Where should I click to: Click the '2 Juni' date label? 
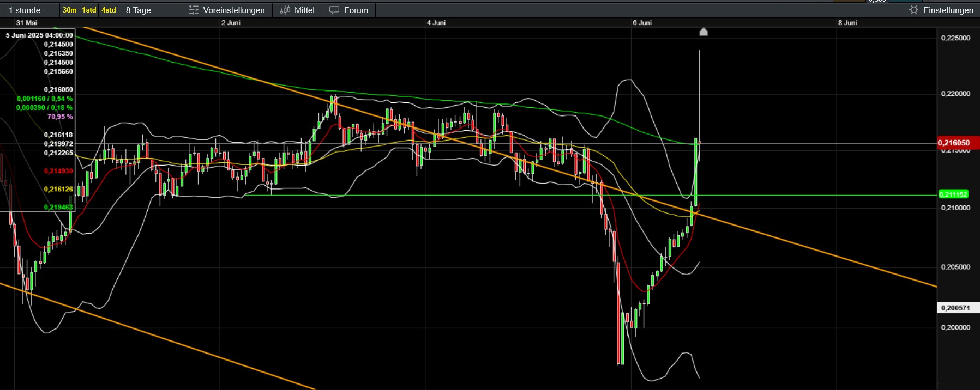coord(231,23)
